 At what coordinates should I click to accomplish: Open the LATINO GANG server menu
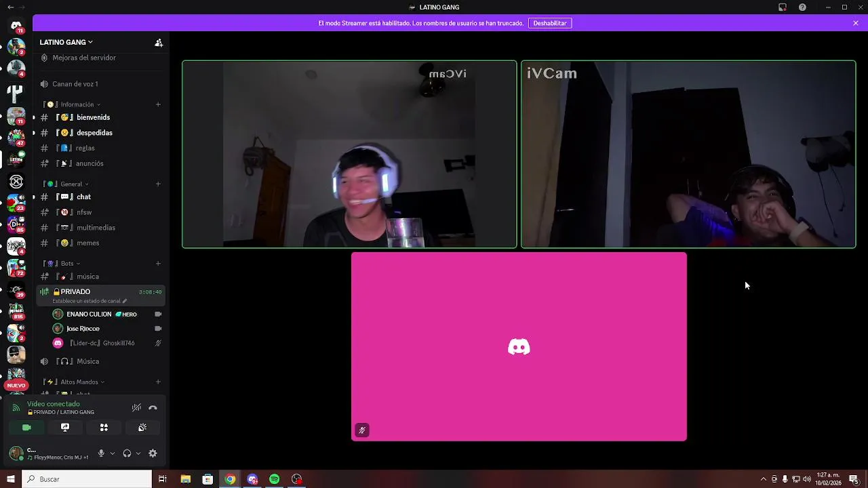[x=66, y=42]
